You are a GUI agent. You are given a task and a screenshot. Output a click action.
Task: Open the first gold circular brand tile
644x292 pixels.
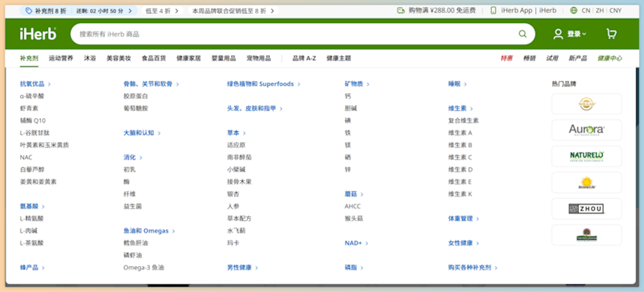587,103
